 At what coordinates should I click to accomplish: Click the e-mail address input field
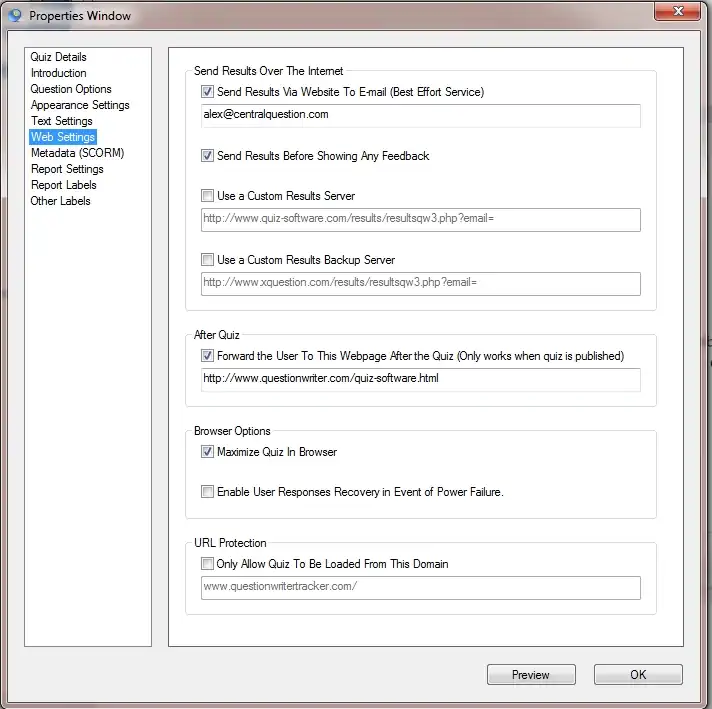[420, 115]
